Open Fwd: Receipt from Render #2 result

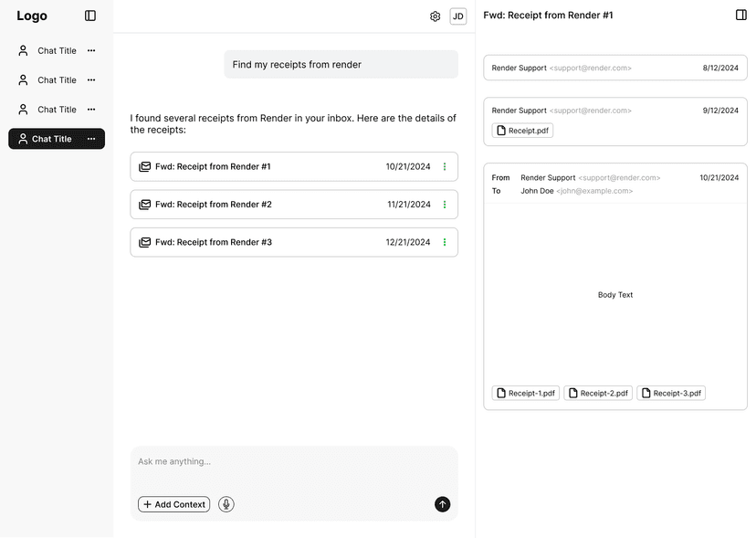(x=294, y=205)
